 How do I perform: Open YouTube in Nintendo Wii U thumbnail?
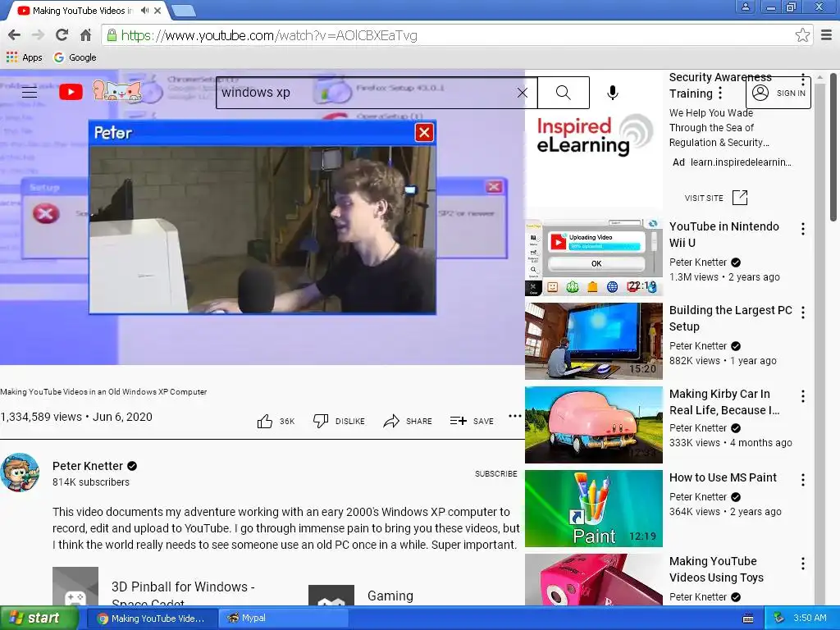594,258
